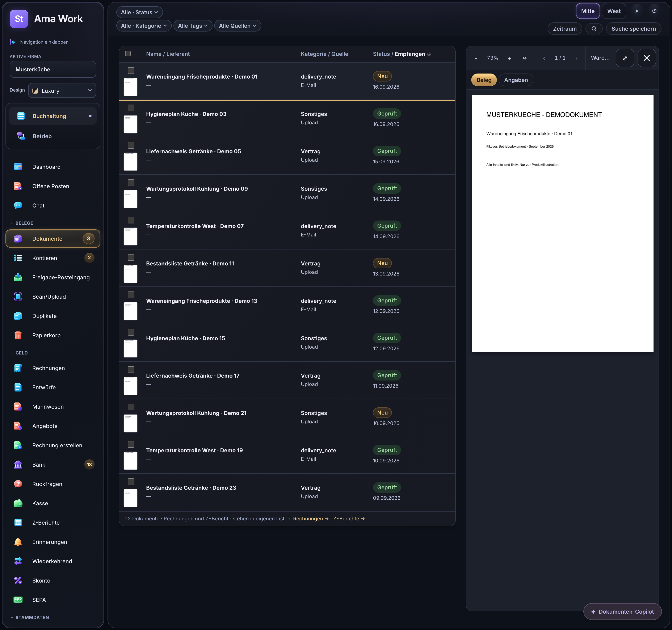Check Temperaturkontrolle West Demo 19 checkbox
This screenshot has width=672, height=630.
pyautogui.click(x=131, y=444)
